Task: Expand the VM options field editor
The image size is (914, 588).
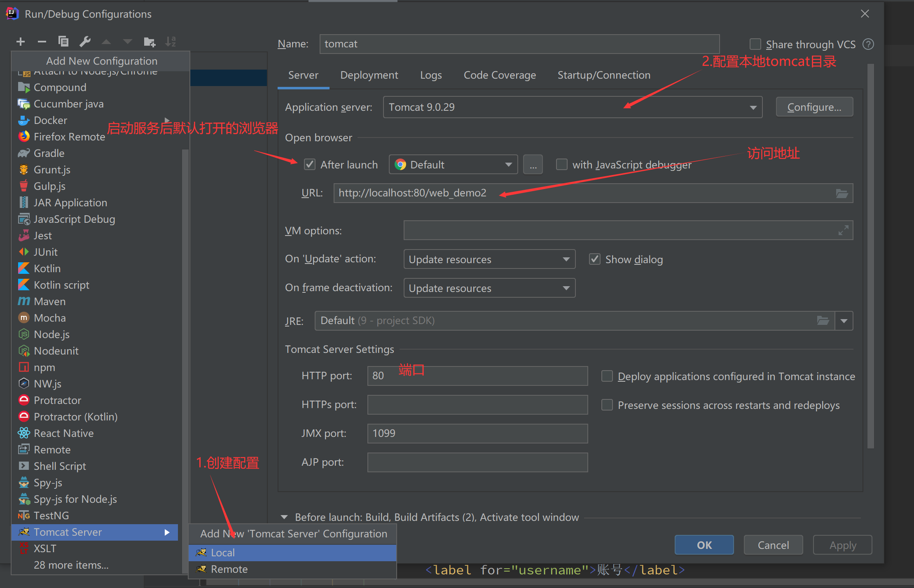Action: [x=843, y=231]
